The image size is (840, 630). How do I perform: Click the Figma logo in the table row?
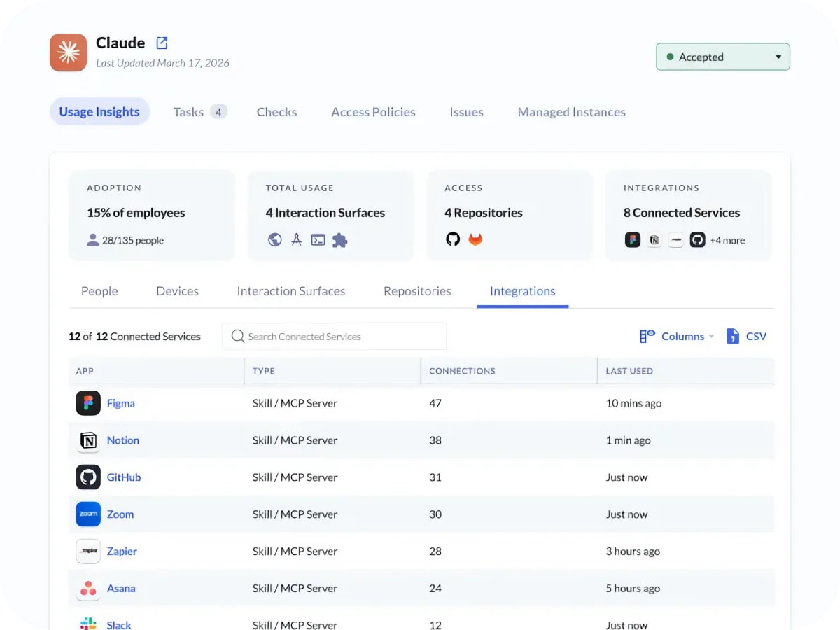click(x=88, y=403)
